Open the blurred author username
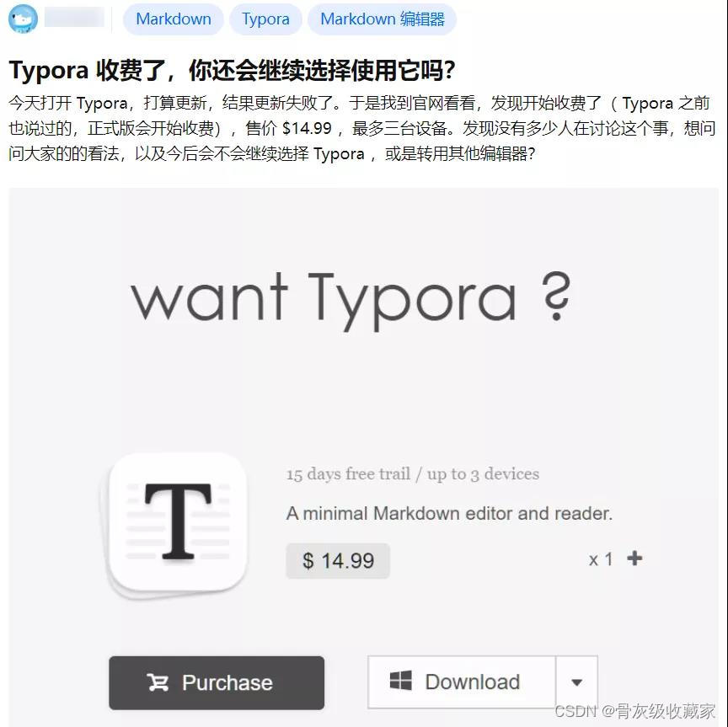The height and width of the screenshot is (727, 728). pyautogui.click(x=74, y=18)
